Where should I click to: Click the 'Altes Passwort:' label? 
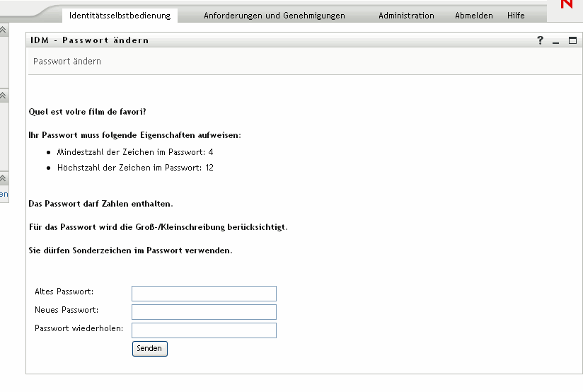click(x=64, y=292)
